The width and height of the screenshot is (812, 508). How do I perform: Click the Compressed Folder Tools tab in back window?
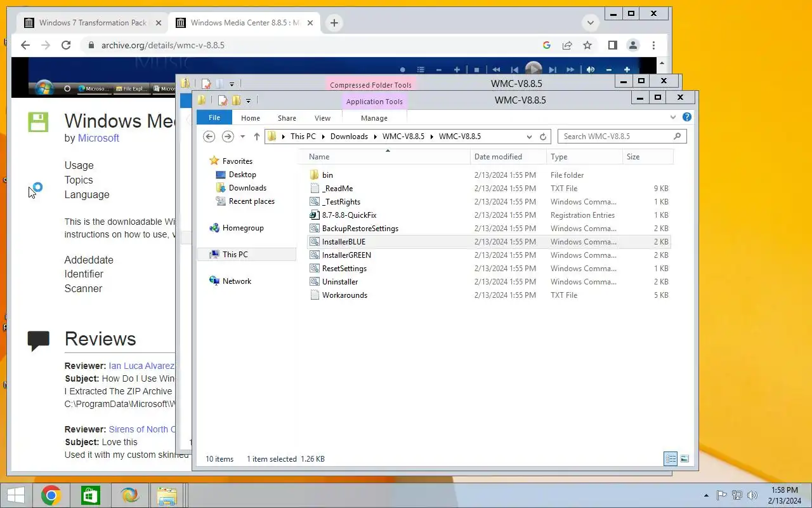point(370,84)
